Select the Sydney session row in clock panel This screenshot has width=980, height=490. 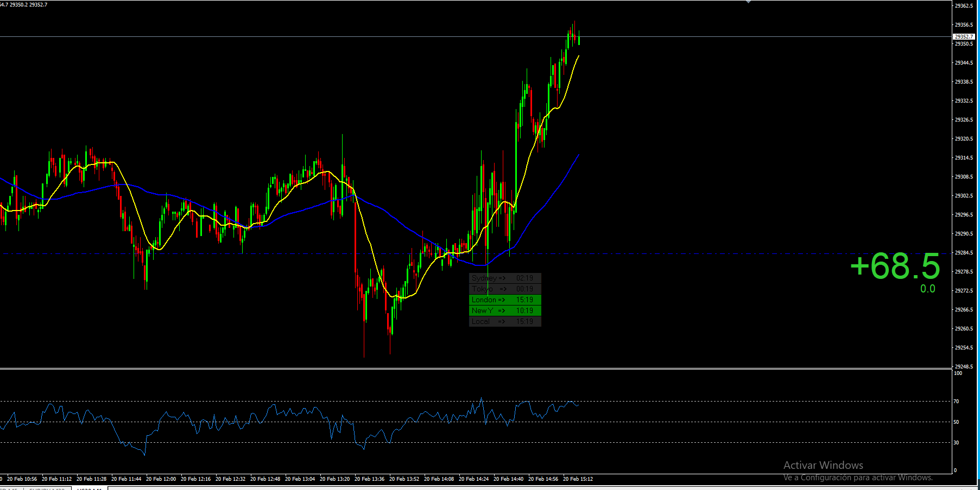[505, 278]
